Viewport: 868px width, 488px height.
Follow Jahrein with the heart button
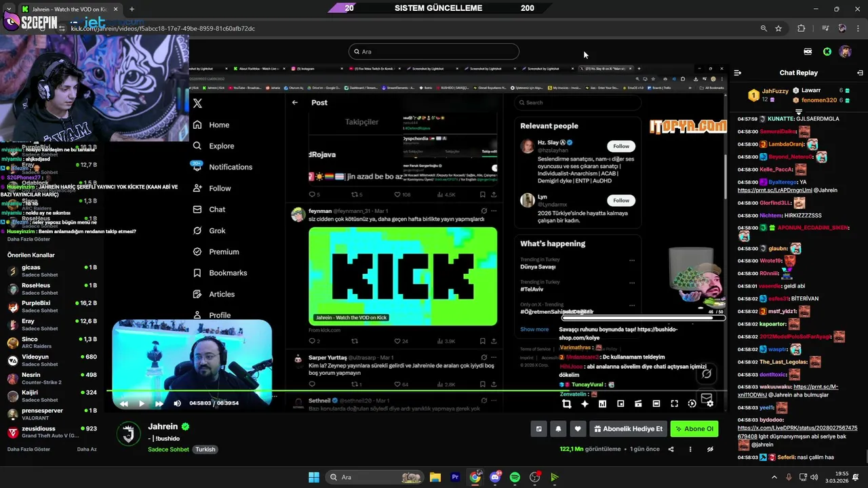[x=578, y=429]
